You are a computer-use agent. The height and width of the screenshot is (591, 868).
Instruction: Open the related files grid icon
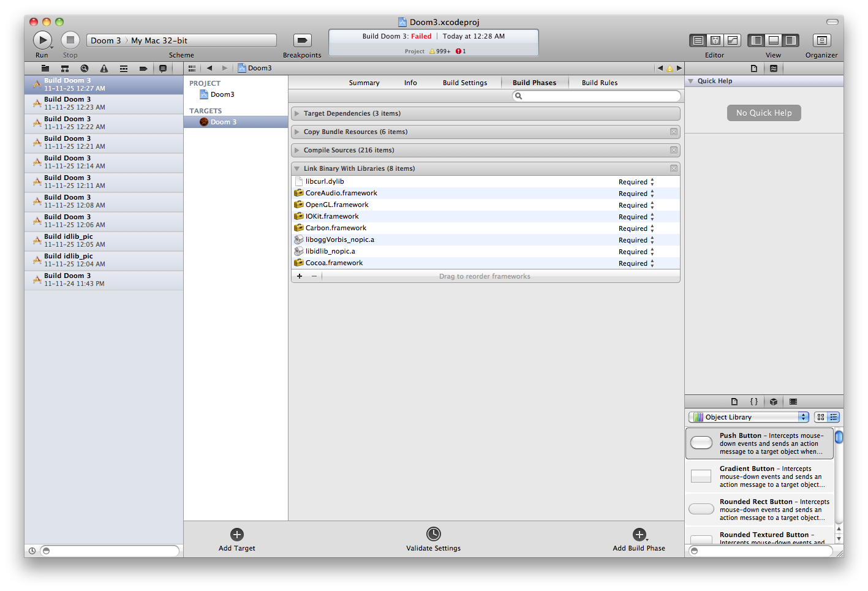pyautogui.click(x=192, y=68)
